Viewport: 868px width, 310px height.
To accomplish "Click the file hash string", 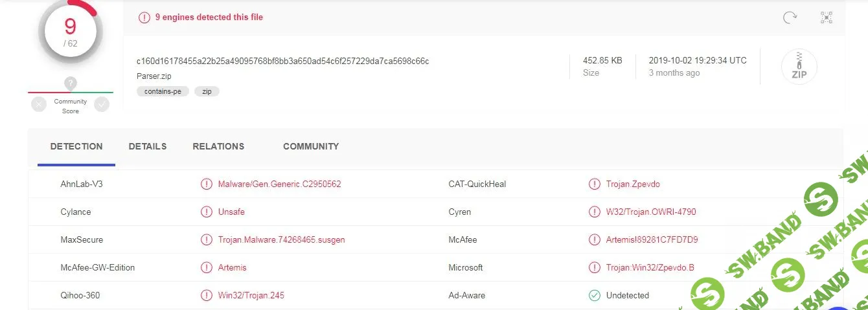I will [282, 61].
